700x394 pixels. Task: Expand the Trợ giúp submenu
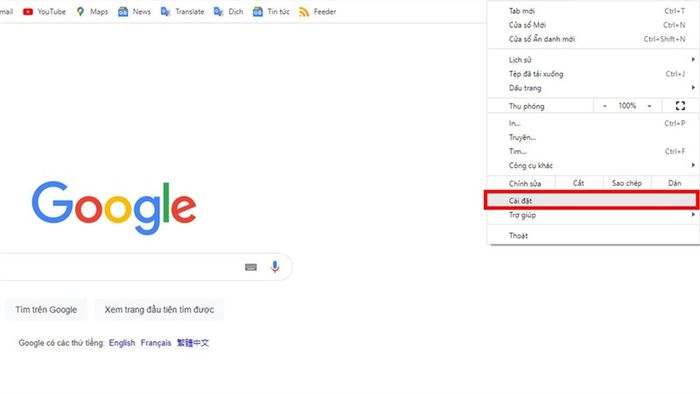(x=593, y=215)
